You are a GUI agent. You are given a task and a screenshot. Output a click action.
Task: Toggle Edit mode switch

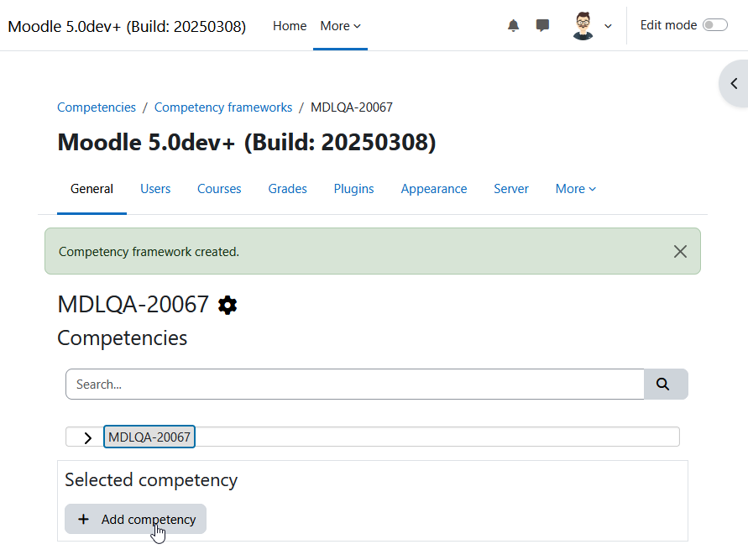[714, 25]
